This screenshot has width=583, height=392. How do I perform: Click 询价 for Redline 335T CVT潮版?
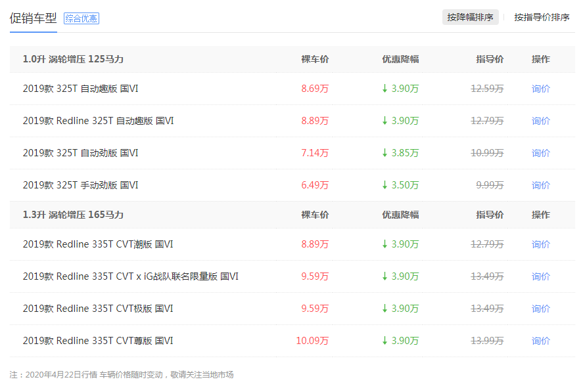541,244
